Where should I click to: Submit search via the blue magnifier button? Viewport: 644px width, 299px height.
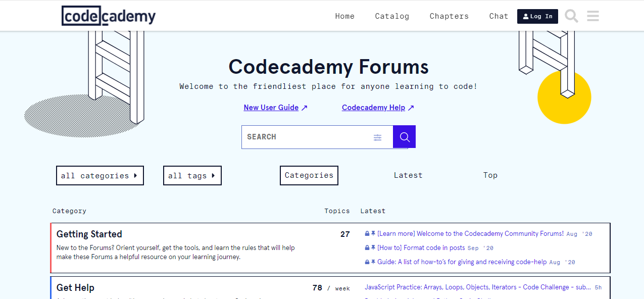pos(404,136)
